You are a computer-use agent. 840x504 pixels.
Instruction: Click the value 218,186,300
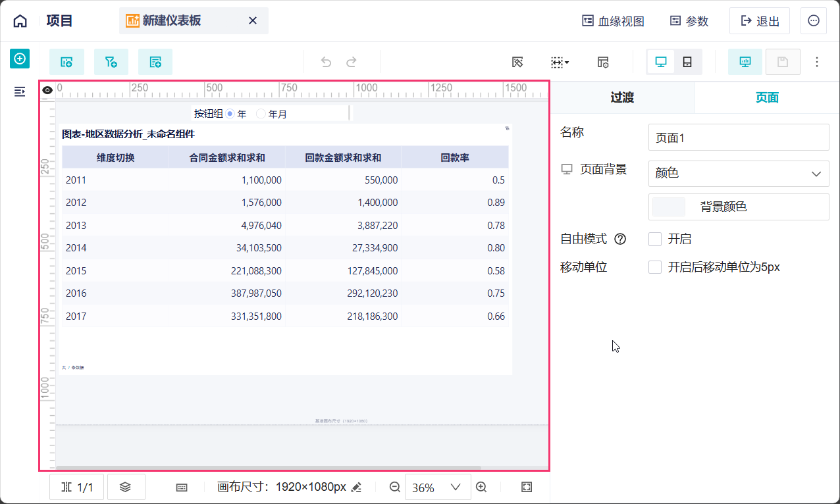click(x=372, y=316)
